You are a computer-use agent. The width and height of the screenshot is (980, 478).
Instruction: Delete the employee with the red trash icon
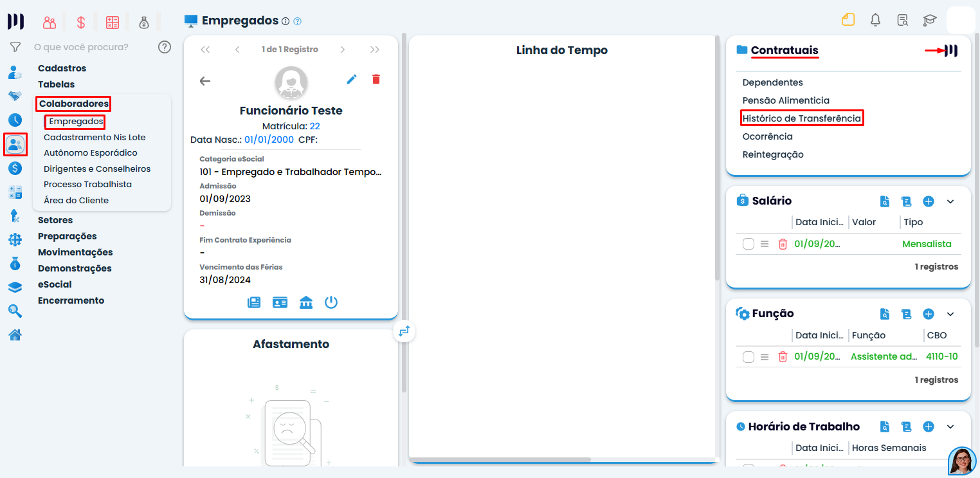point(376,79)
